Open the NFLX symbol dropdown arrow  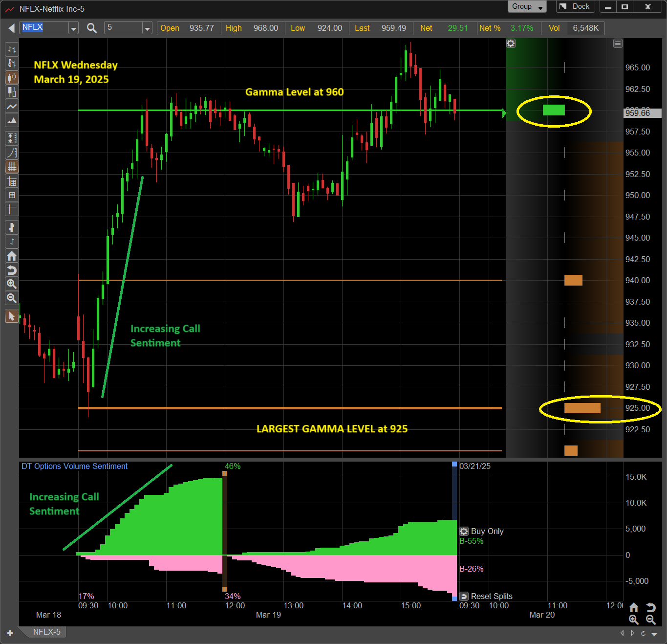[x=73, y=28]
